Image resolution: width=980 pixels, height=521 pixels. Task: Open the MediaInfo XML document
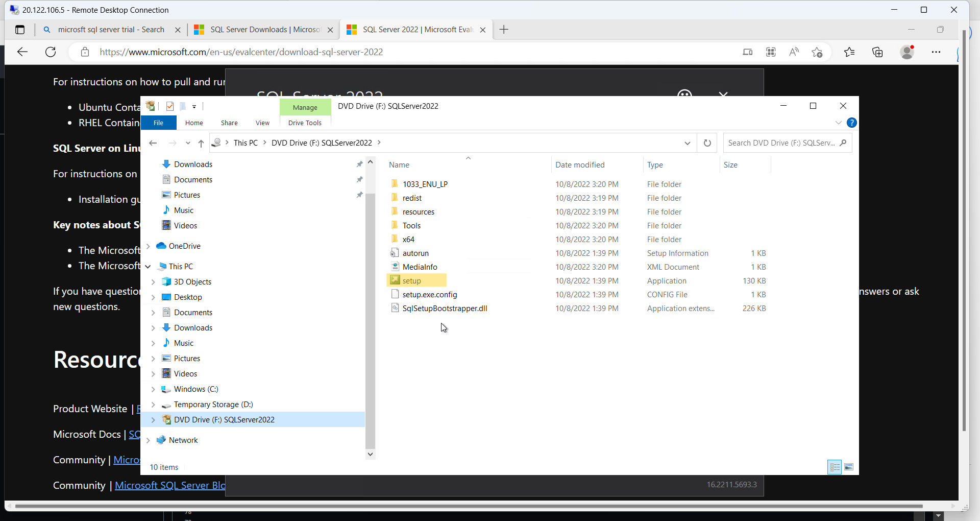coord(420,266)
